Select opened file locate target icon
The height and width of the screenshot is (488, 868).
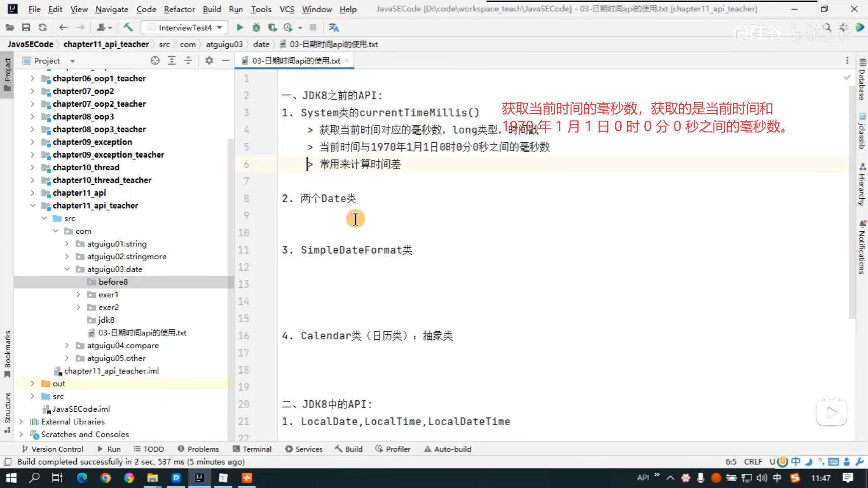click(x=155, y=61)
